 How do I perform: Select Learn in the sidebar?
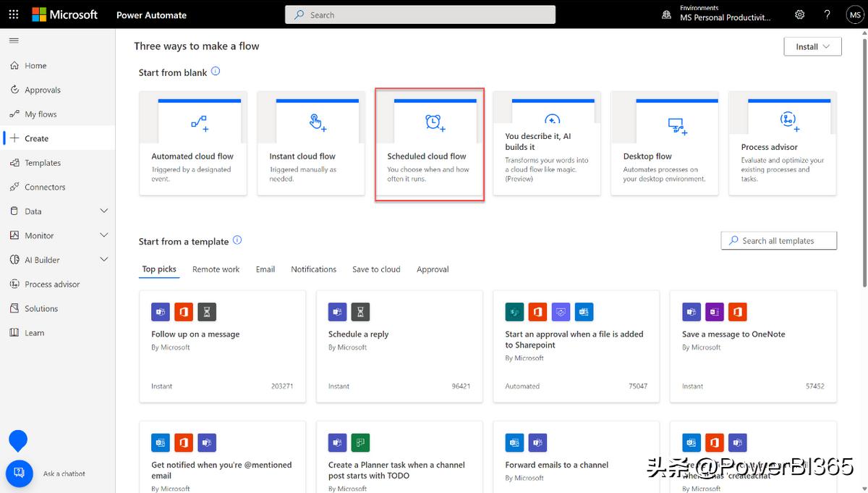[x=35, y=332]
